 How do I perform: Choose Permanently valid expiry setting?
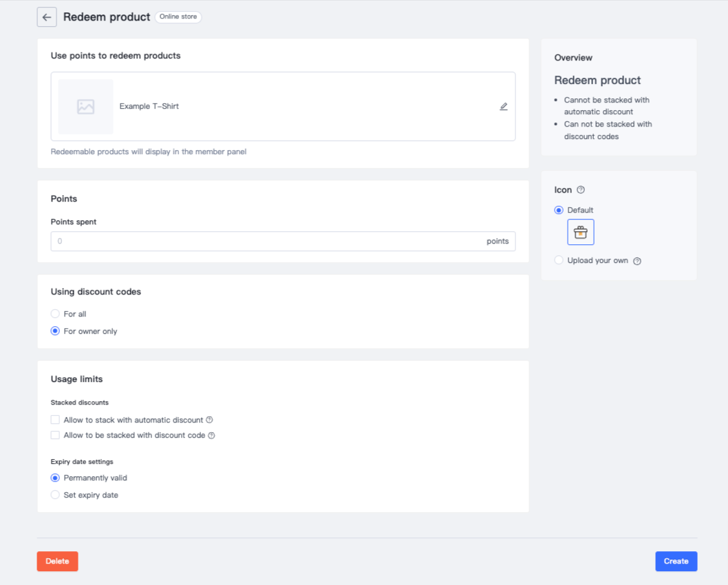coord(55,478)
